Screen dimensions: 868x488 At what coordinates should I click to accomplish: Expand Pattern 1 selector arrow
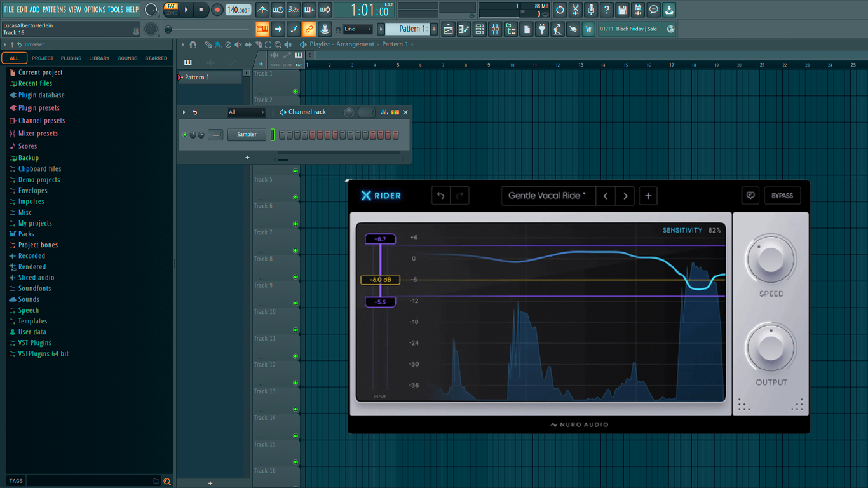click(x=381, y=29)
